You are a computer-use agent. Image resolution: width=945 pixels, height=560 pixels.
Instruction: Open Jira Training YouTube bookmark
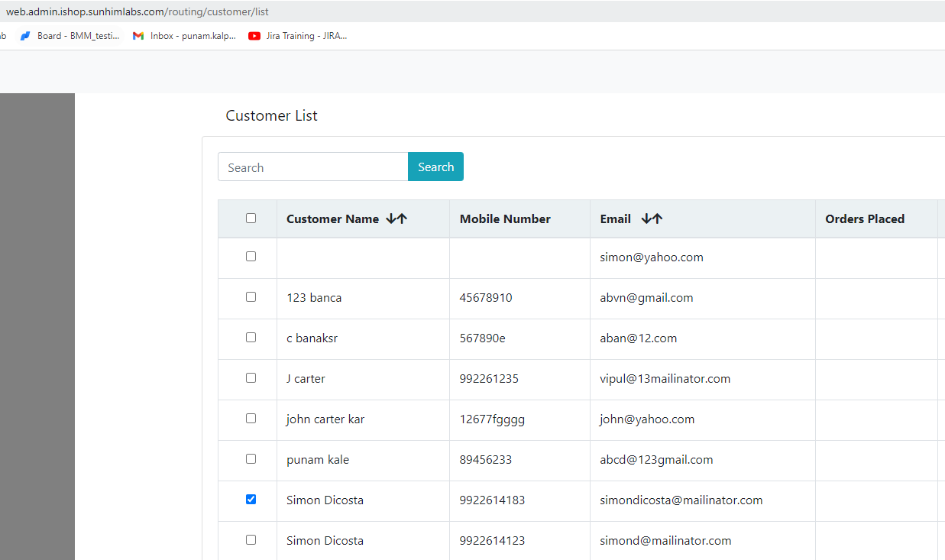(x=298, y=36)
